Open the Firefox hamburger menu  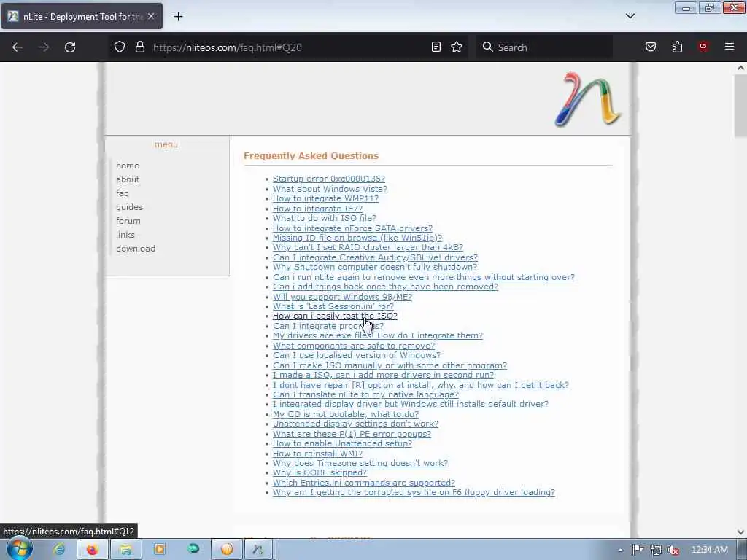click(x=729, y=47)
